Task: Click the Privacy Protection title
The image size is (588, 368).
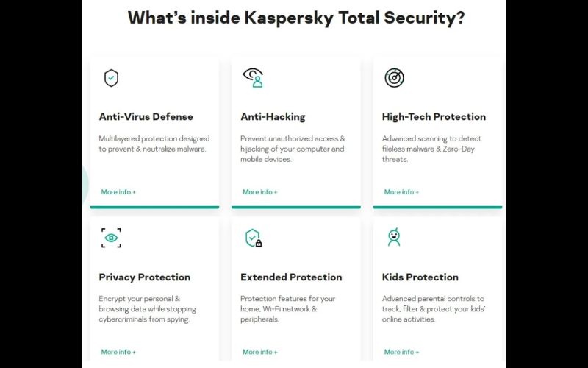Action: [x=145, y=277]
